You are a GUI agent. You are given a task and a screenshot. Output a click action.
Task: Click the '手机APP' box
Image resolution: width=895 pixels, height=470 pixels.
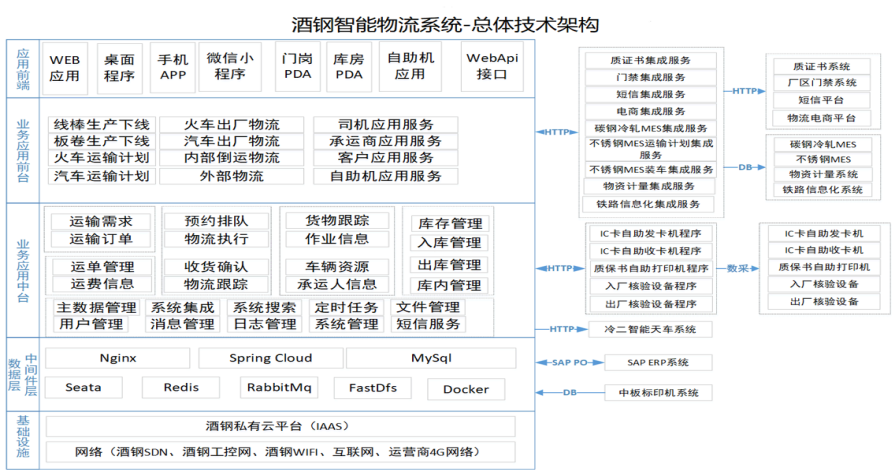(172, 67)
